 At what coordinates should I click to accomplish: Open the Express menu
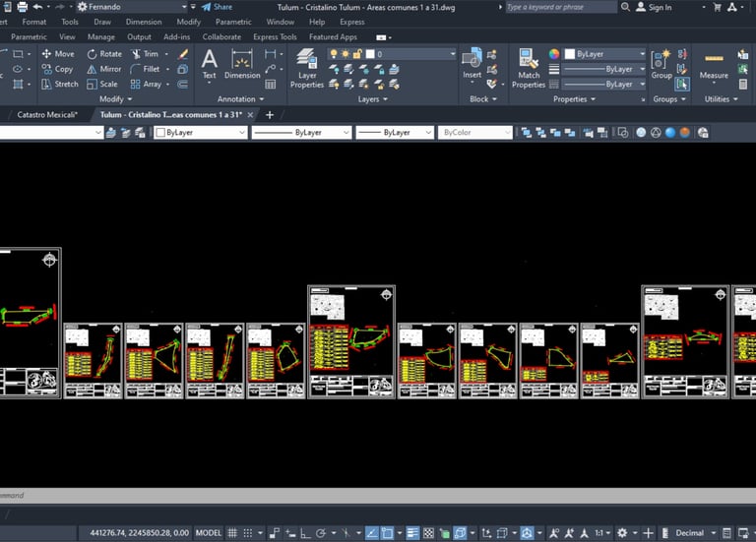(x=352, y=22)
